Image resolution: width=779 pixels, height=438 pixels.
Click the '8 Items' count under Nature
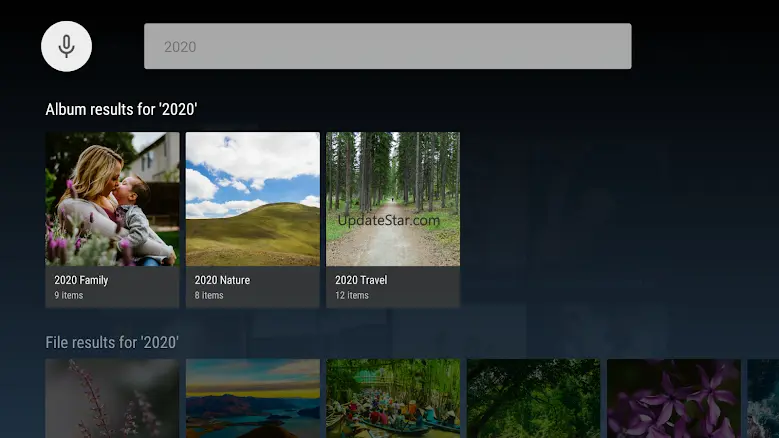pyautogui.click(x=209, y=296)
